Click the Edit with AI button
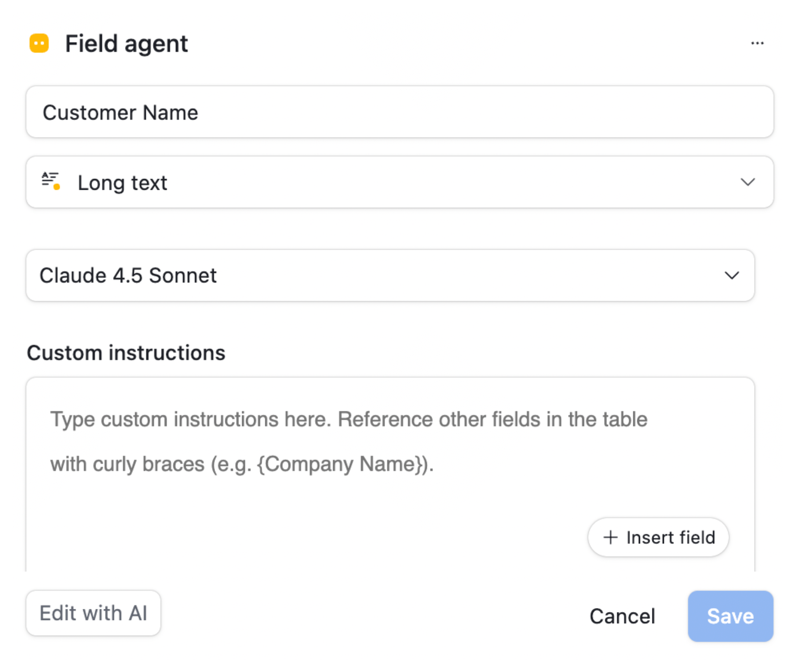 (93, 613)
